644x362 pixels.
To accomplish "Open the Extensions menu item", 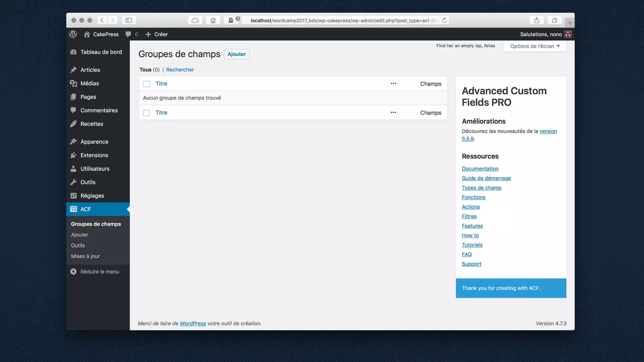I will pyautogui.click(x=94, y=155).
